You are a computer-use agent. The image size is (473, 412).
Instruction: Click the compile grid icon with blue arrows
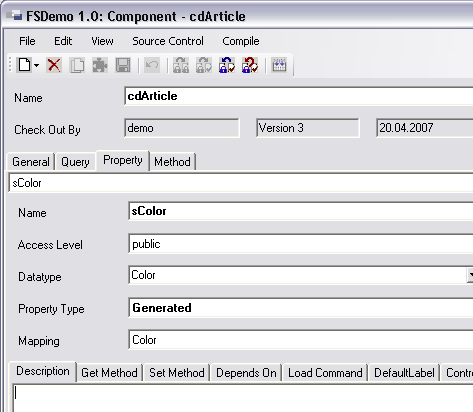(279, 65)
